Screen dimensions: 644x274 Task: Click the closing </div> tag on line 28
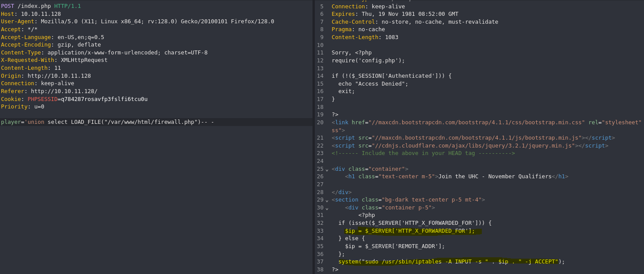coord(342,192)
